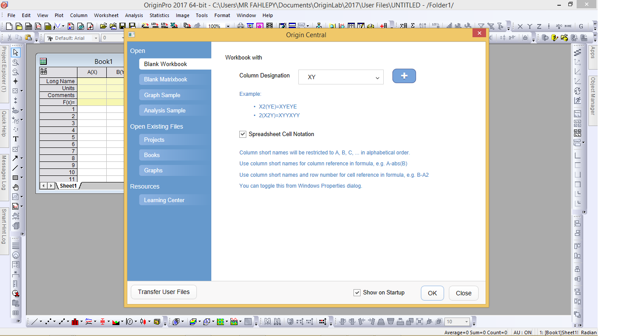Screen dimensions: 644x336
Task: Select the Scatter plot tool
Action: tap(48, 322)
